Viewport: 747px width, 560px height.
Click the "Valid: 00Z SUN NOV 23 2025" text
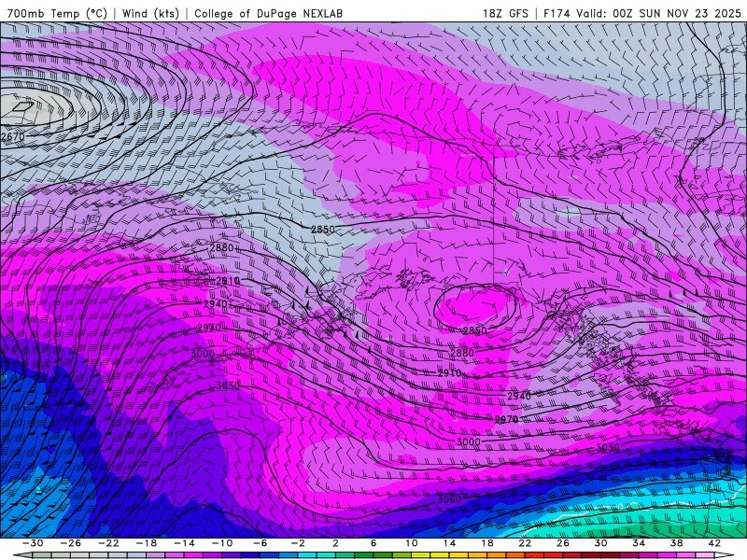[x=659, y=14]
